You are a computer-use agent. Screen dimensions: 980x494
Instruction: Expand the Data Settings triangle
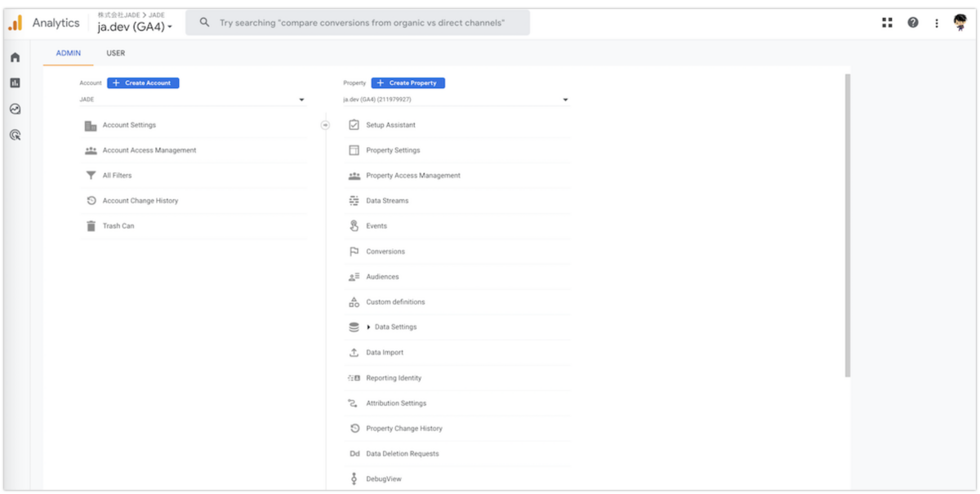point(368,327)
